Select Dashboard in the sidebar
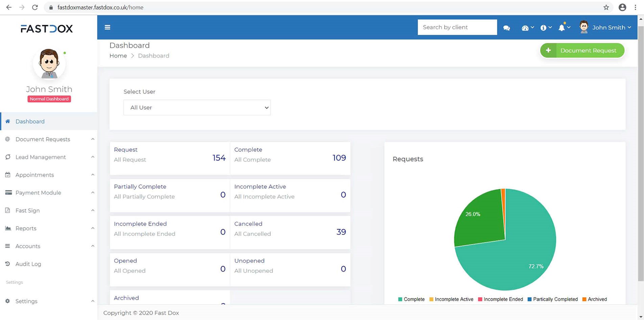This screenshot has height=320, width=644. click(x=30, y=121)
